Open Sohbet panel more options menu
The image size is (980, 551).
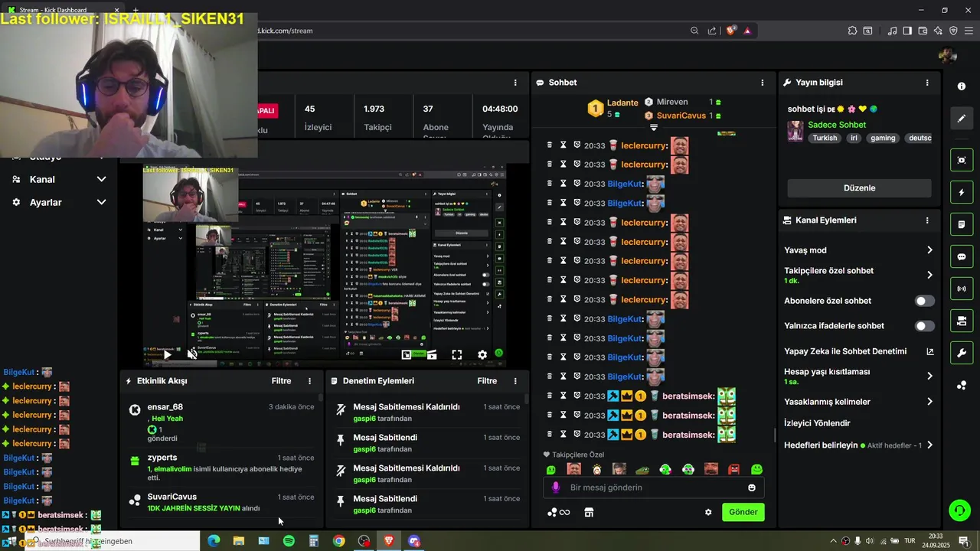pos(762,82)
